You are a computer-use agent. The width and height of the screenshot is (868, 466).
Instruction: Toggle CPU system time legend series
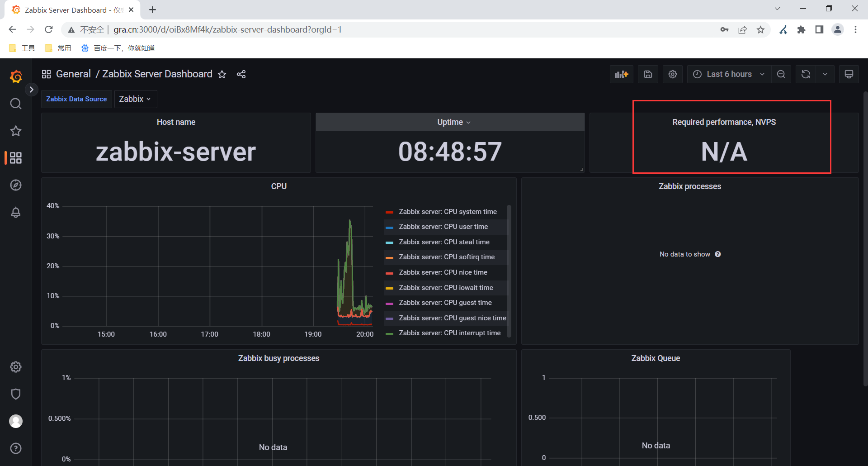[x=448, y=212]
